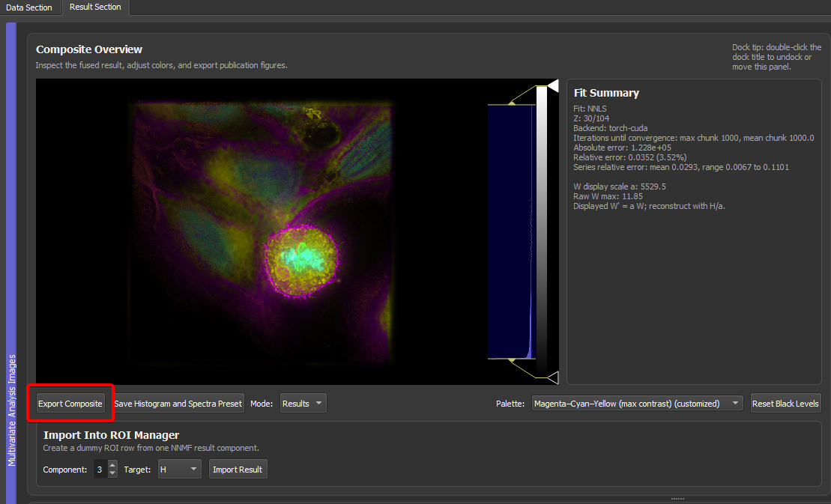Click the histogram level region
This screenshot has width=831, height=504.
[511, 231]
